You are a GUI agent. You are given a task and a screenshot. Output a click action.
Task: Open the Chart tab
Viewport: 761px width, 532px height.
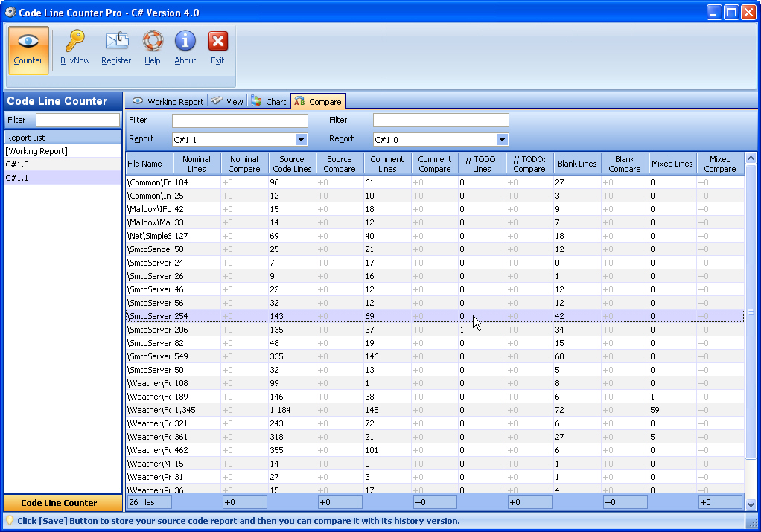[x=268, y=101]
